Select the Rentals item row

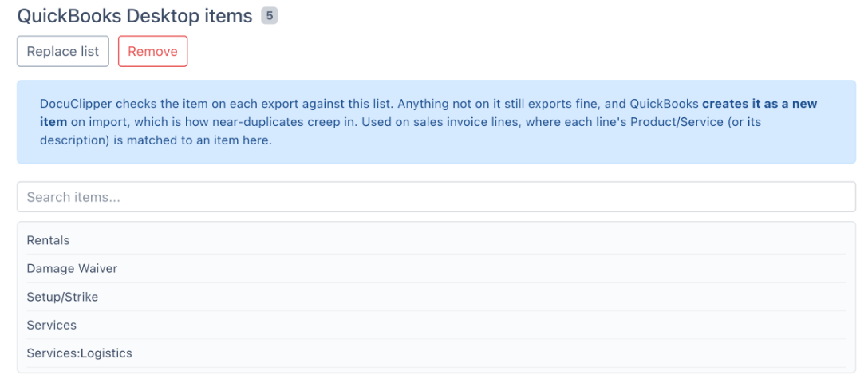tap(436, 241)
